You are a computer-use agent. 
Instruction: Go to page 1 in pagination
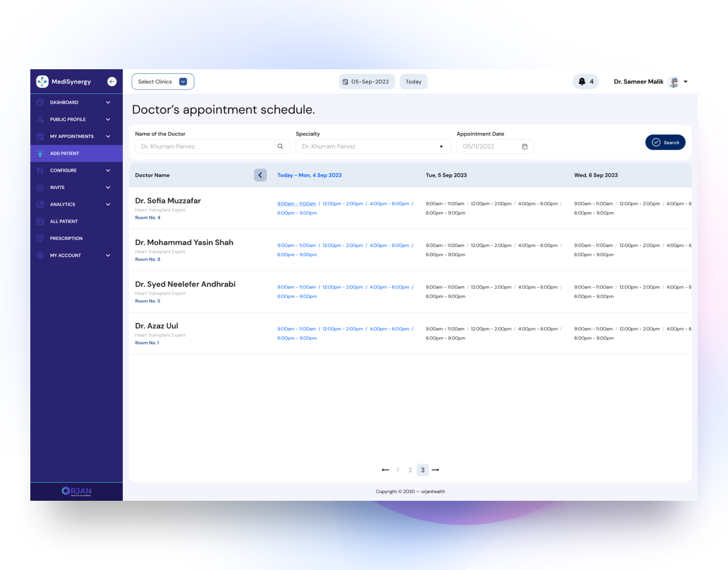398,470
